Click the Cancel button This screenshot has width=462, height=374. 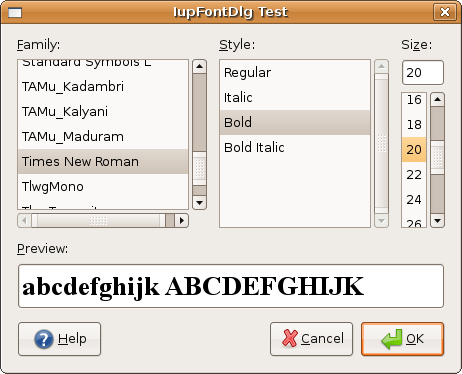point(311,339)
